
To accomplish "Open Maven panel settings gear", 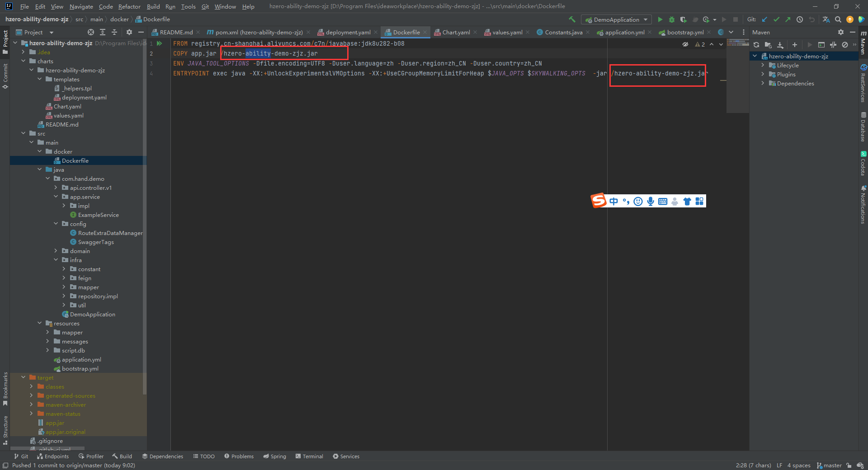I will [840, 32].
